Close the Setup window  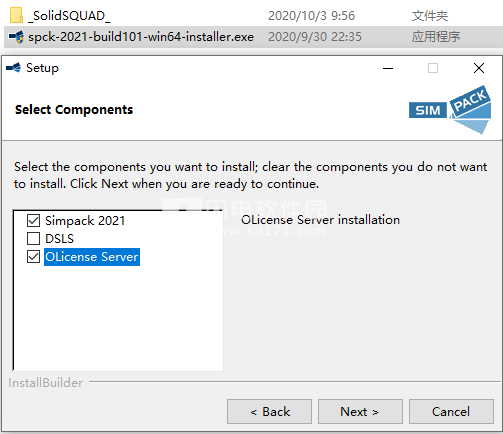click(479, 68)
